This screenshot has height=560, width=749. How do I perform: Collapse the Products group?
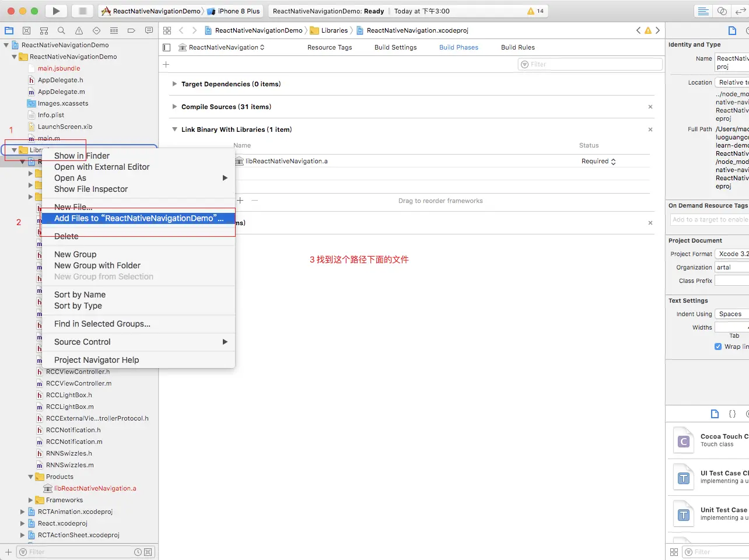31,477
